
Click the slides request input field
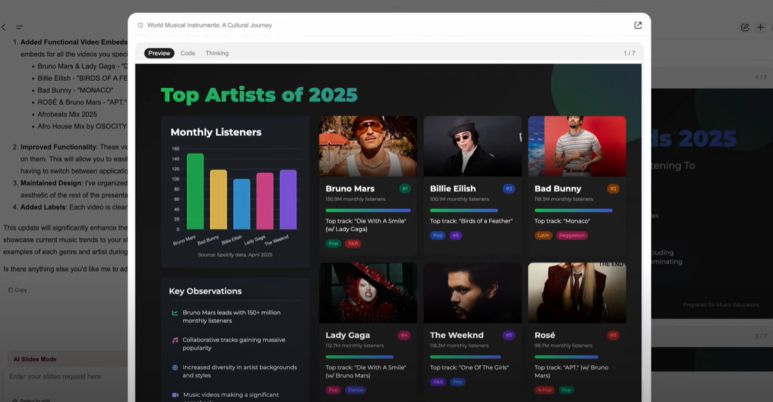coord(67,376)
